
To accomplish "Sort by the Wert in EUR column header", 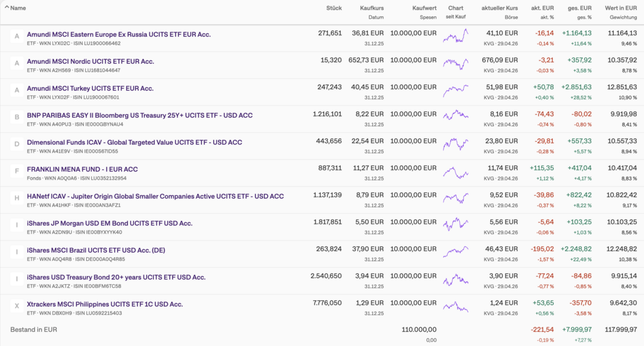I will pyautogui.click(x=621, y=8).
